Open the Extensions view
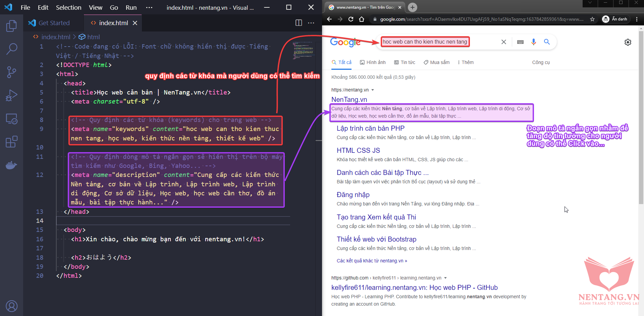This screenshot has width=644, height=316. [11, 142]
